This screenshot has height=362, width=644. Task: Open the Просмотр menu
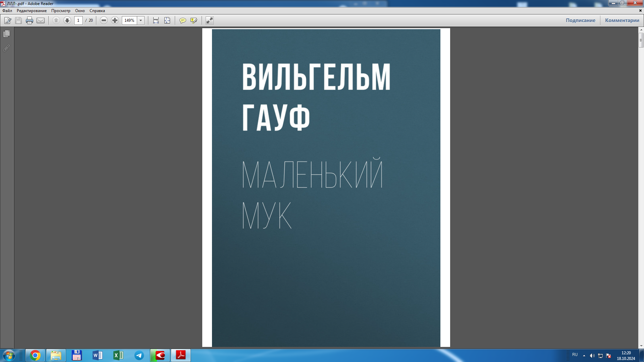pos(61,10)
